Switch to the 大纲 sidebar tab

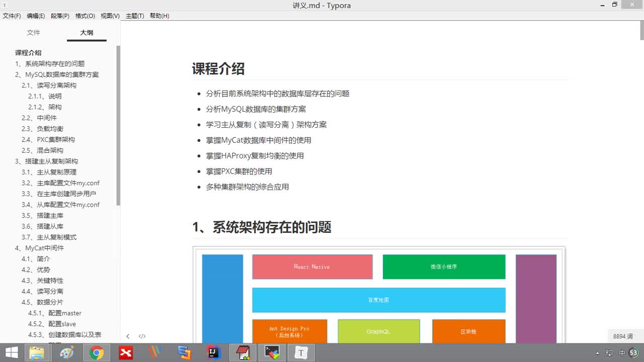[87, 33]
